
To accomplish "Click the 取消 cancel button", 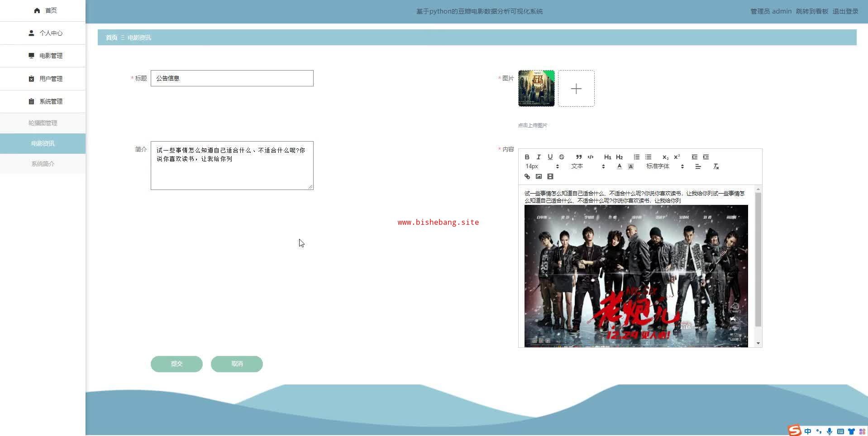I will [x=237, y=364].
